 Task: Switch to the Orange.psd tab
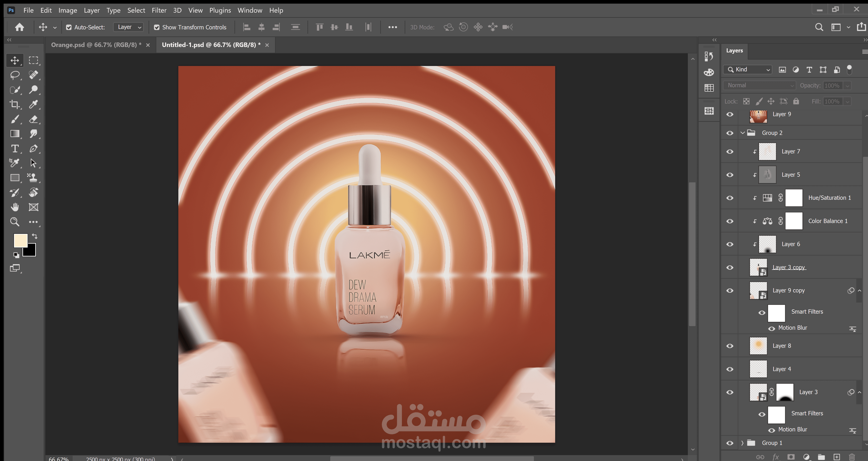pyautogui.click(x=96, y=45)
